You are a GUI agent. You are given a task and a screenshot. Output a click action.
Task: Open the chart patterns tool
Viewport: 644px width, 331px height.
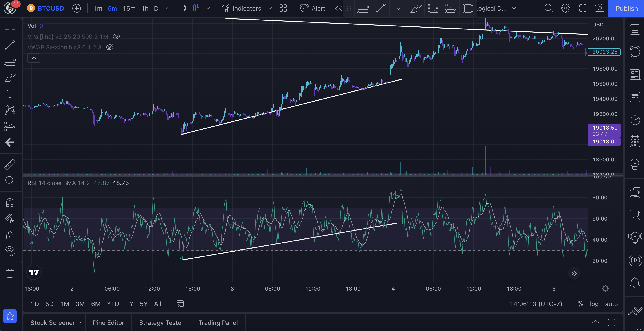(10, 110)
